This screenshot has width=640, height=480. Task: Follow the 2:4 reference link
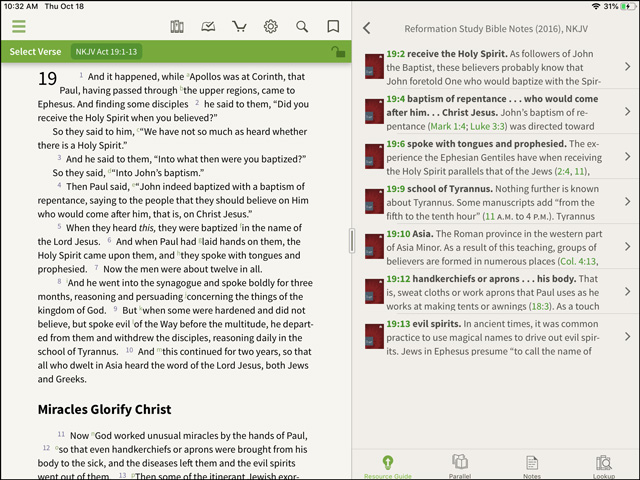(x=564, y=171)
